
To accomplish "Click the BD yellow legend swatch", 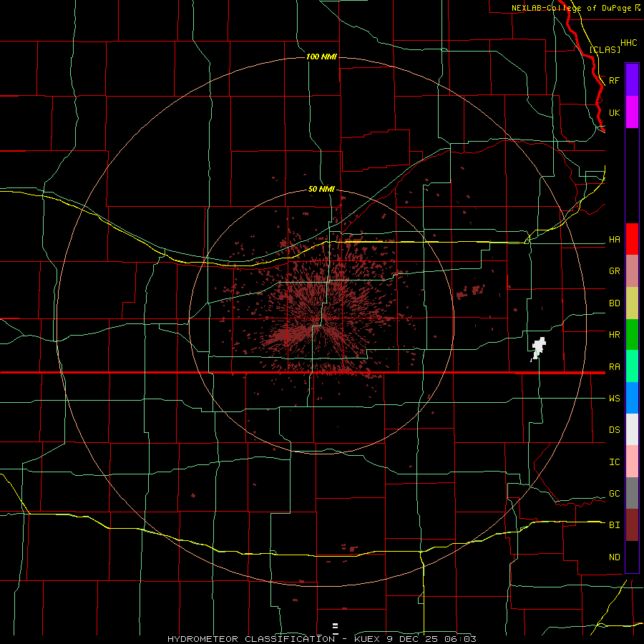I will (x=632, y=303).
